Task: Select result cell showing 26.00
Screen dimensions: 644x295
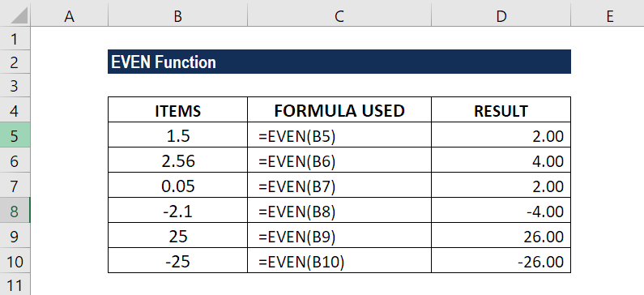Action: point(501,235)
